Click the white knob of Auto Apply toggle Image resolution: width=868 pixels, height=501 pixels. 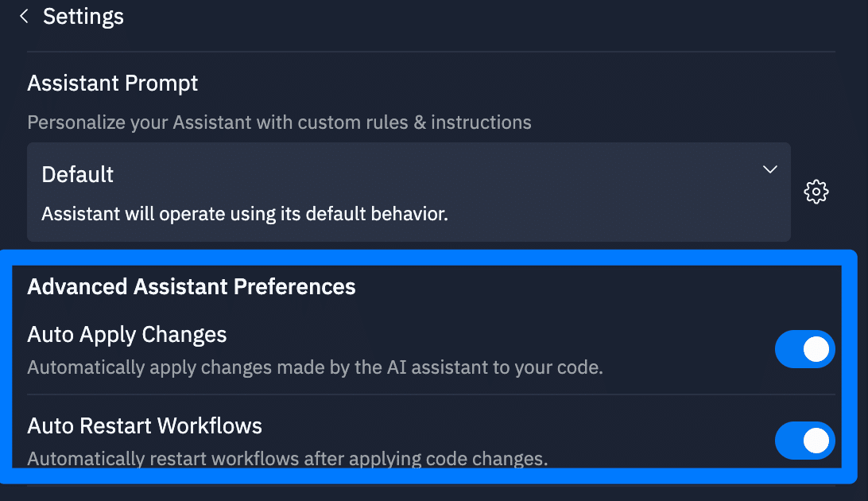pyautogui.click(x=816, y=349)
